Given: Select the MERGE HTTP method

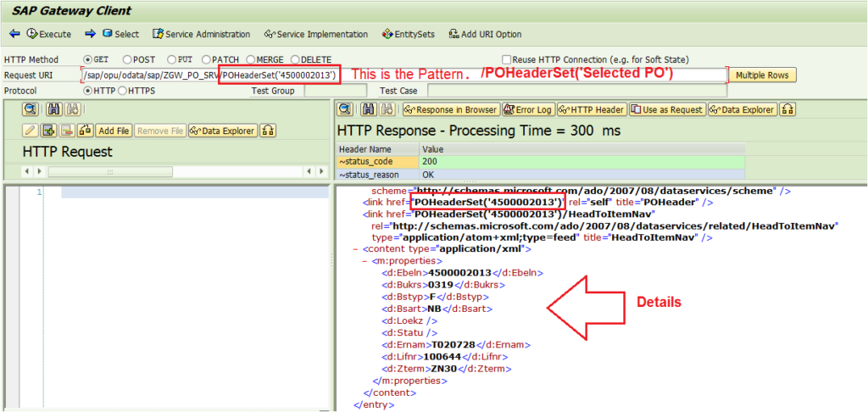Looking at the screenshot, I should pos(251,59).
